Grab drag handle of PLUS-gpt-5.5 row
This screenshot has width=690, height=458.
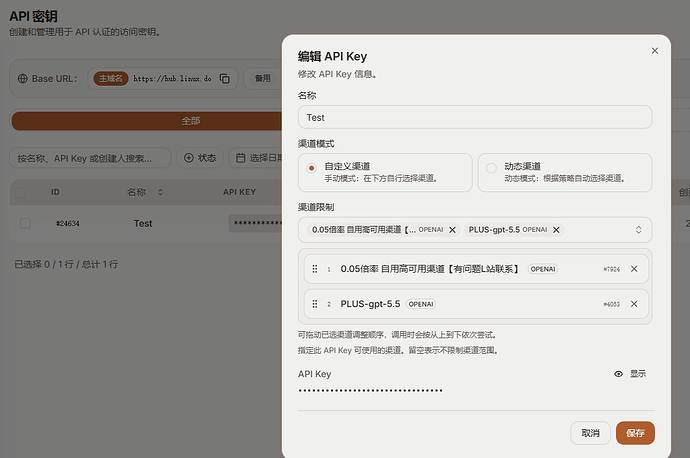click(x=315, y=304)
